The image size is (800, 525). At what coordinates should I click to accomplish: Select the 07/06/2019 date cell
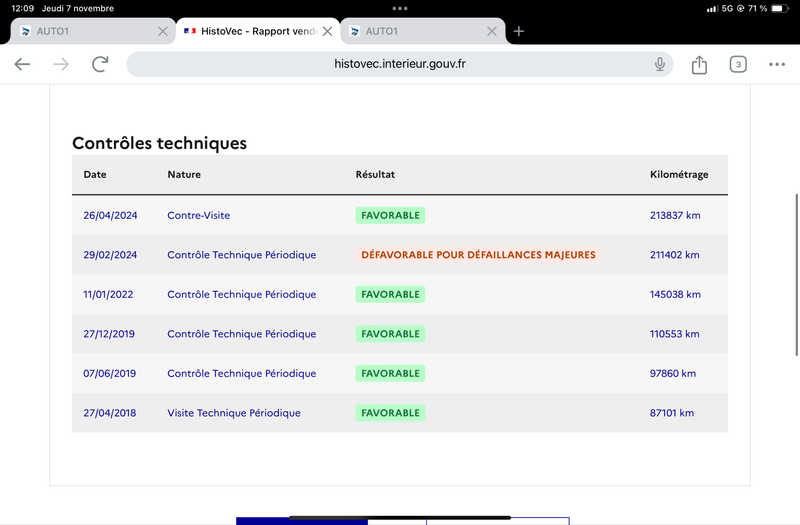[110, 373]
